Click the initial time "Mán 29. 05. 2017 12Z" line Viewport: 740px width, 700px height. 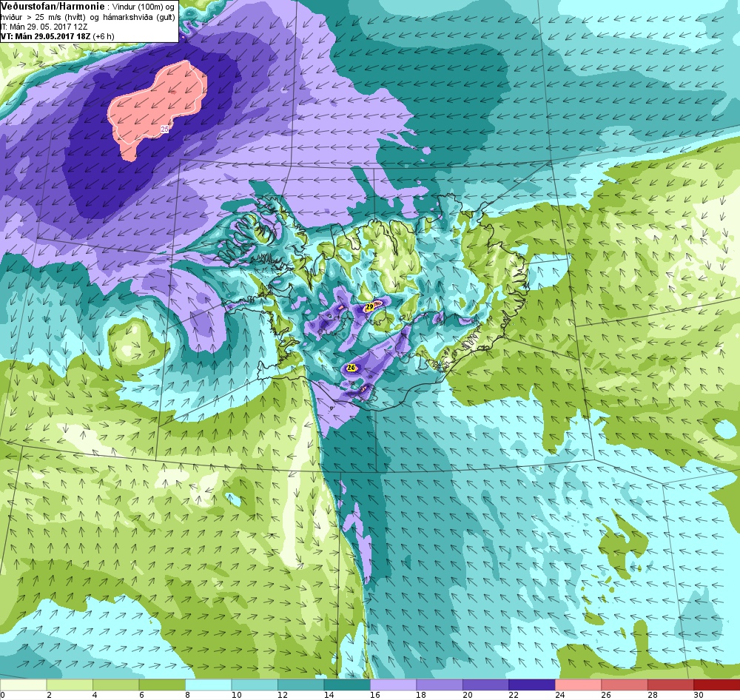pyautogui.click(x=48, y=27)
